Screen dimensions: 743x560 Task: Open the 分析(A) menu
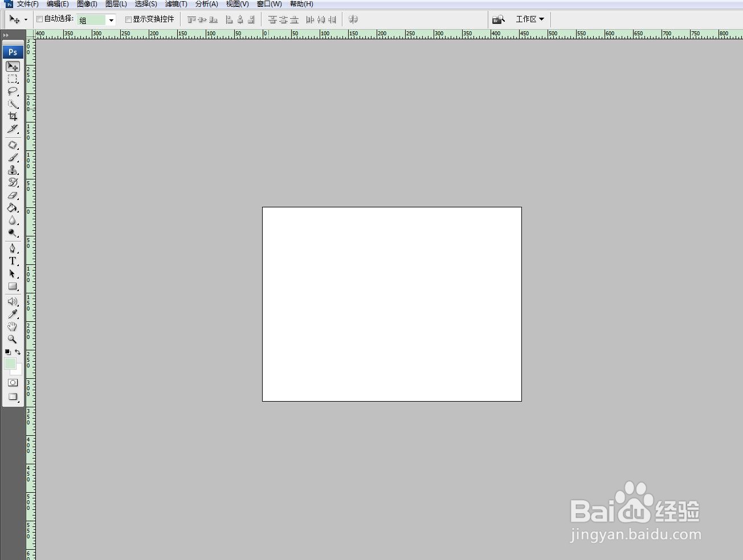pos(207,4)
